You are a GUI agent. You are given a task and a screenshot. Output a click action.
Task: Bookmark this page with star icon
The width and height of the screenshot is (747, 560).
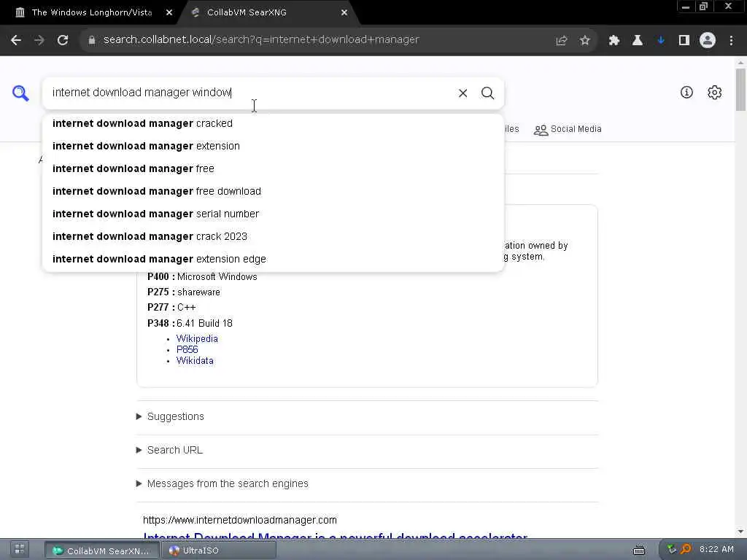click(x=584, y=41)
